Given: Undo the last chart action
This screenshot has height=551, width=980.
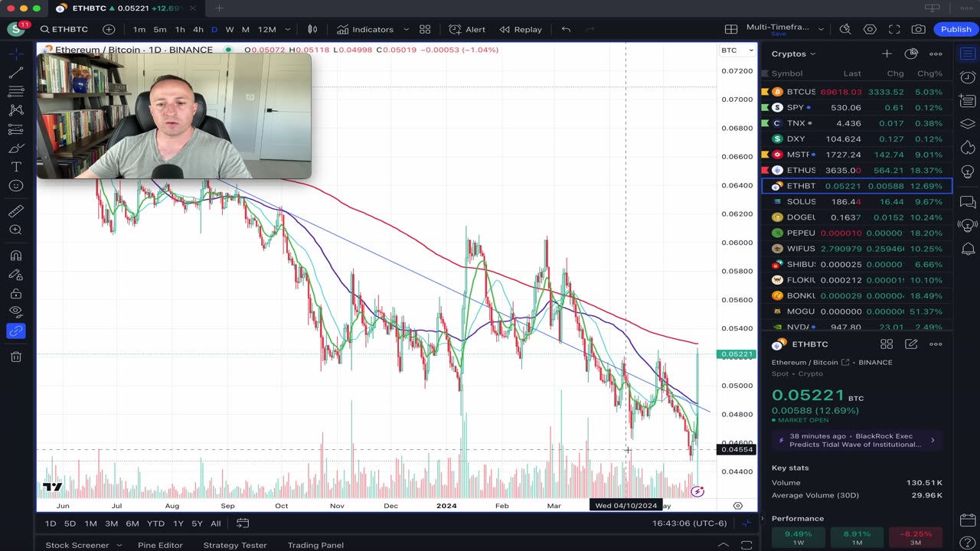Looking at the screenshot, I should click(x=566, y=29).
